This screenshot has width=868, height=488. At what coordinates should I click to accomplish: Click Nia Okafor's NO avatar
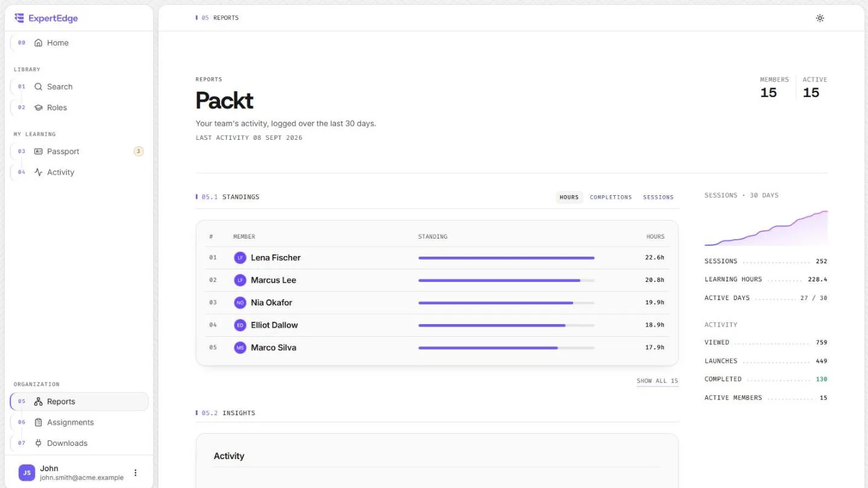tap(241, 302)
